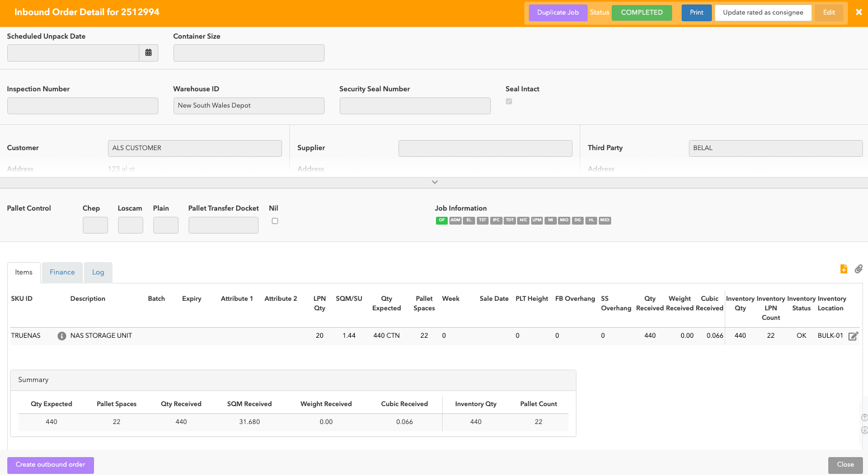Open the Finance tab

click(x=62, y=272)
